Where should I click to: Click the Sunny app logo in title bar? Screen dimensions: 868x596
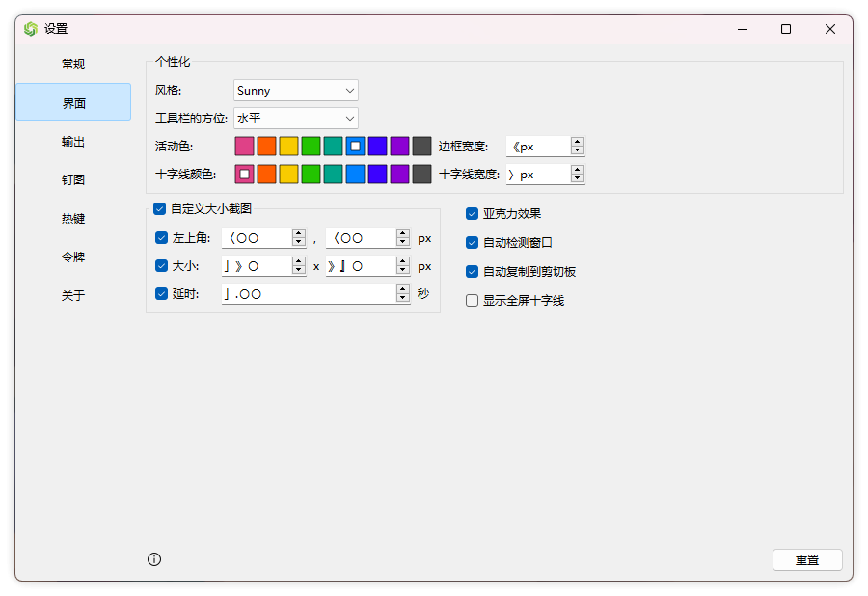point(31,29)
